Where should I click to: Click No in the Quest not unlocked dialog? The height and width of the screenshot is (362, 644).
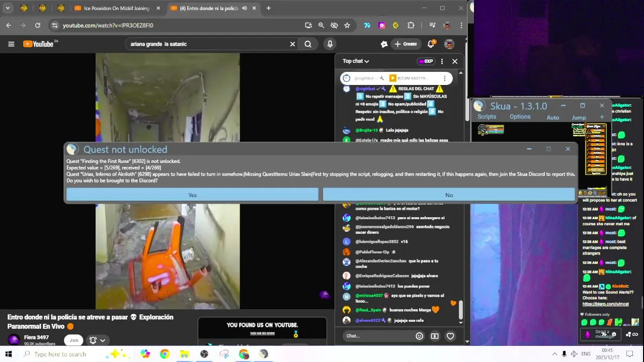click(x=449, y=195)
